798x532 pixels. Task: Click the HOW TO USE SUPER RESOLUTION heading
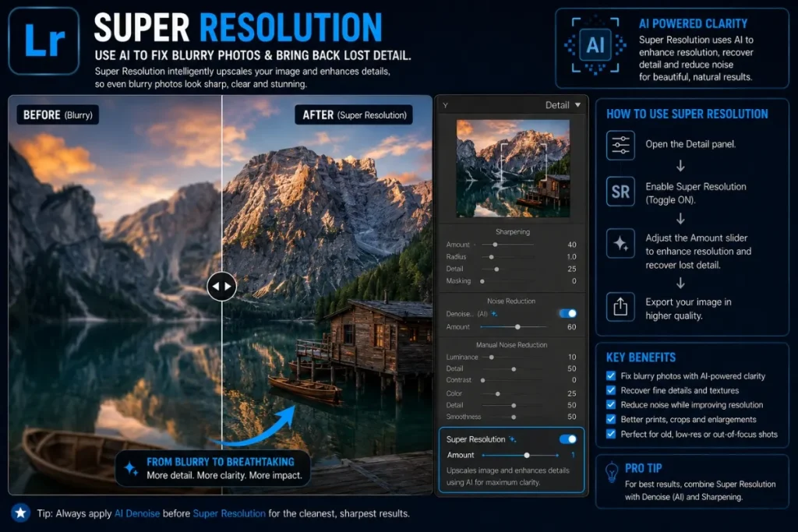tap(687, 114)
